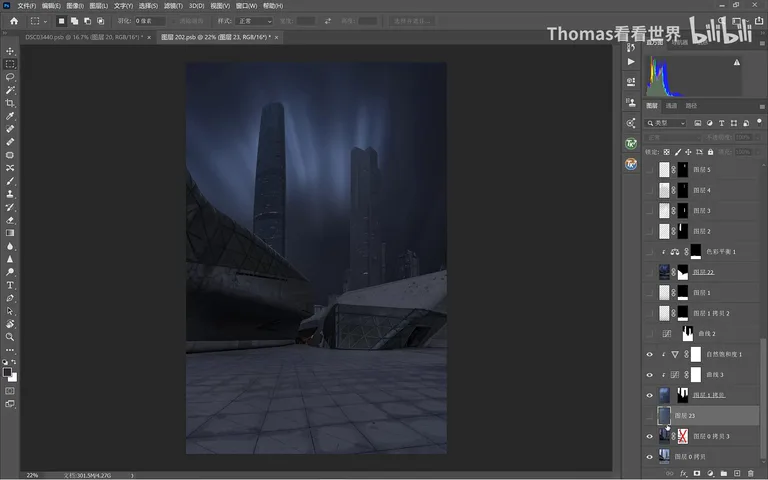Show the 图层 5 layer
The width and height of the screenshot is (768, 480).
click(x=649, y=169)
